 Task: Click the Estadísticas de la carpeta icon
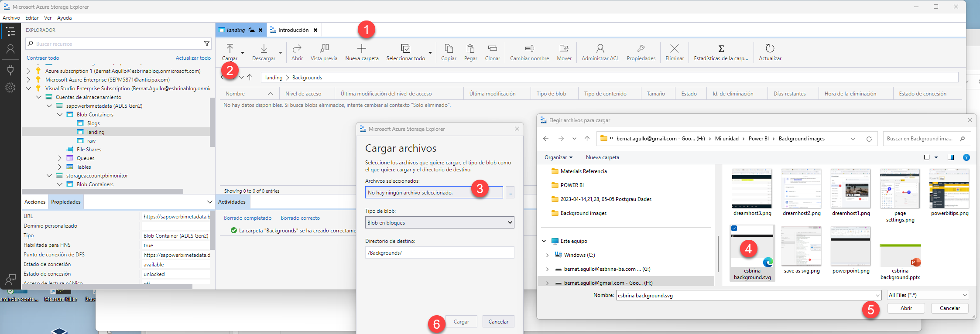(721, 48)
